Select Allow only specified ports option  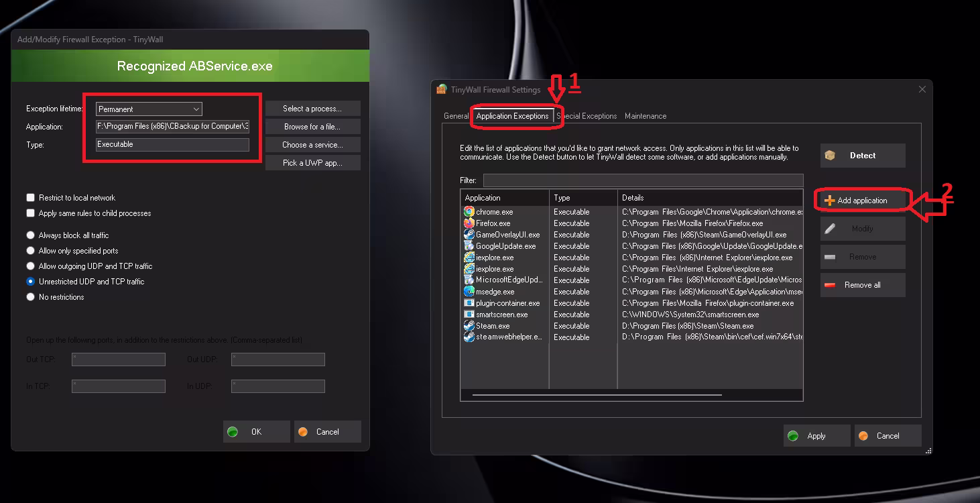point(30,251)
